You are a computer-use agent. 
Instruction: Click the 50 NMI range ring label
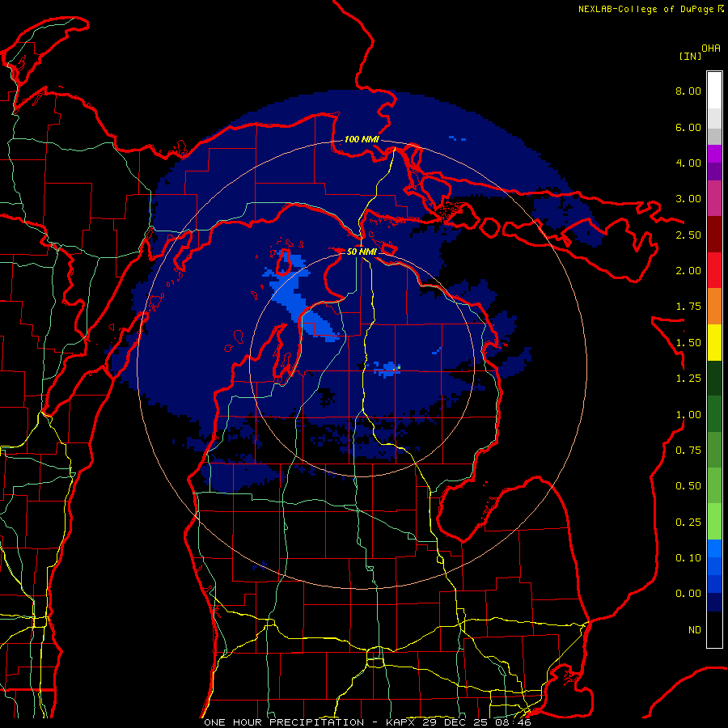pos(362,252)
